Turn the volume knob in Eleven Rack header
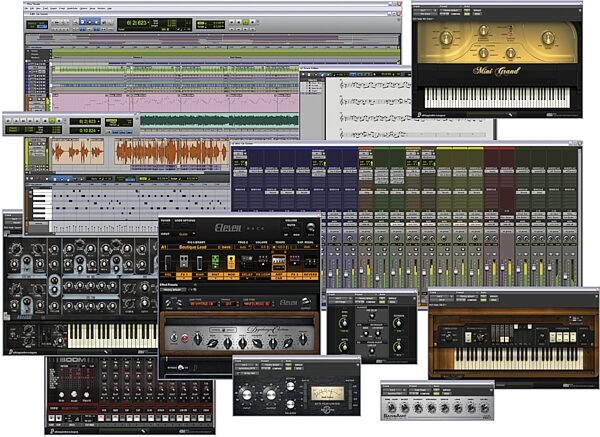 click(311, 228)
